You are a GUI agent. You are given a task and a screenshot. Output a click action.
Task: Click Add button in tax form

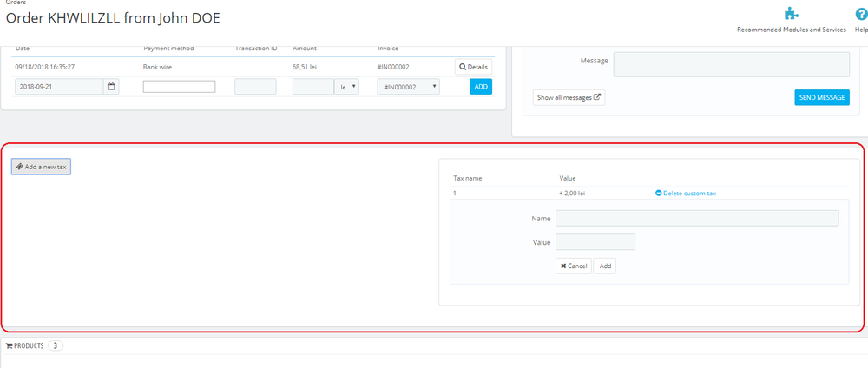pyautogui.click(x=605, y=266)
